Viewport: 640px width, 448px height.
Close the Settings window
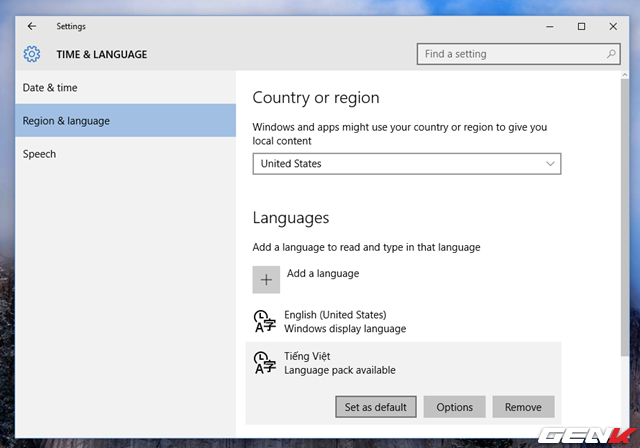tap(613, 27)
